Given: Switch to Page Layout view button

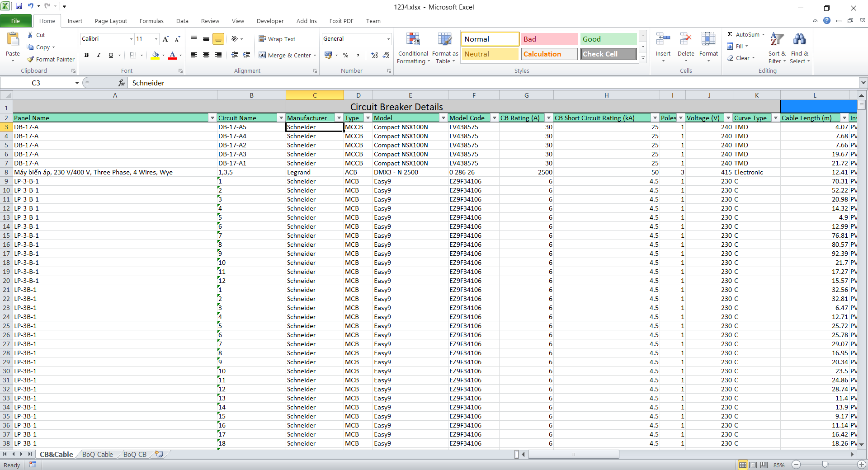Looking at the screenshot, I should (753, 465).
